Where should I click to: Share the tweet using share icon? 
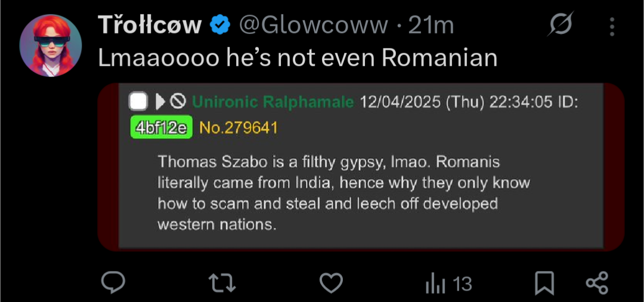click(x=597, y=283)
